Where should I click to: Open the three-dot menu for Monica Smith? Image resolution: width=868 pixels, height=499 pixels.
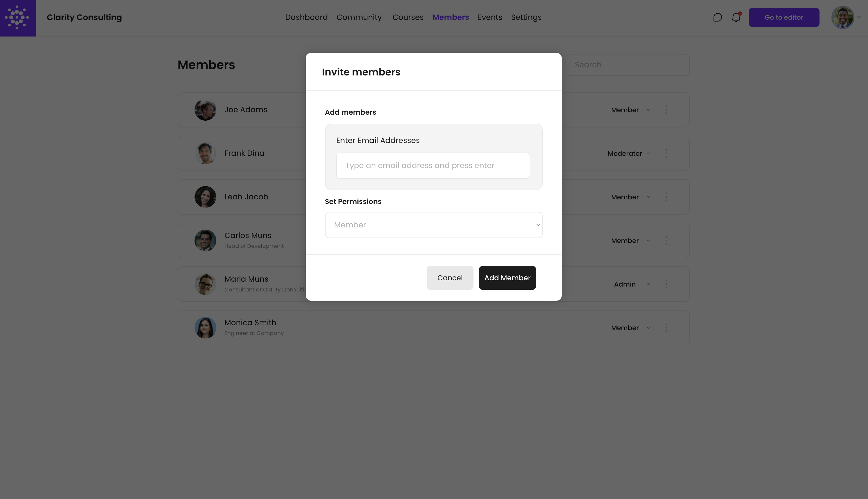(x=666, y=327)
